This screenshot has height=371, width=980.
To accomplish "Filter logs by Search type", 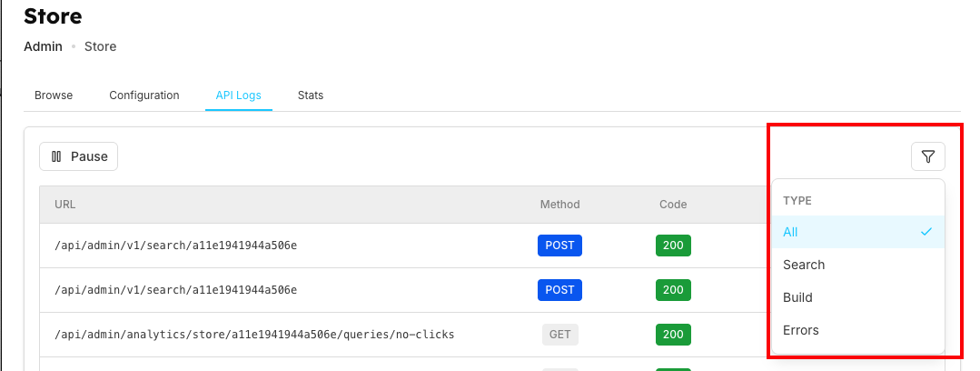I will coord(804,265).
